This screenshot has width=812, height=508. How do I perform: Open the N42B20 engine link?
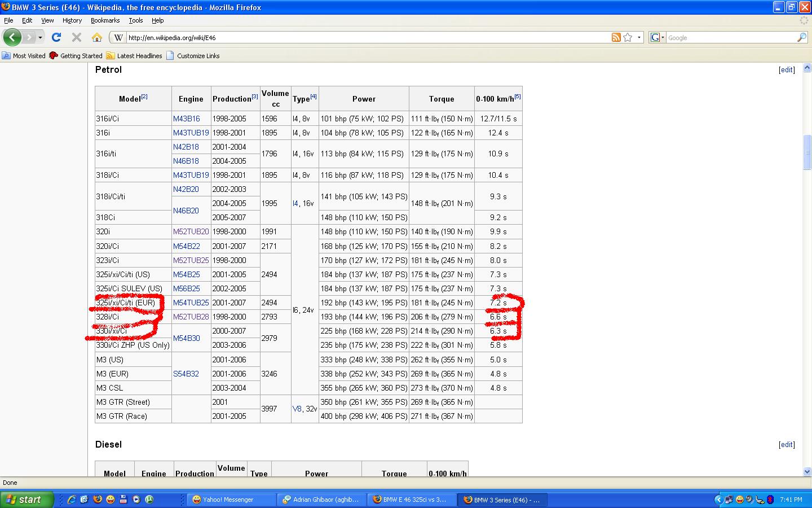(x=186, y=189)
